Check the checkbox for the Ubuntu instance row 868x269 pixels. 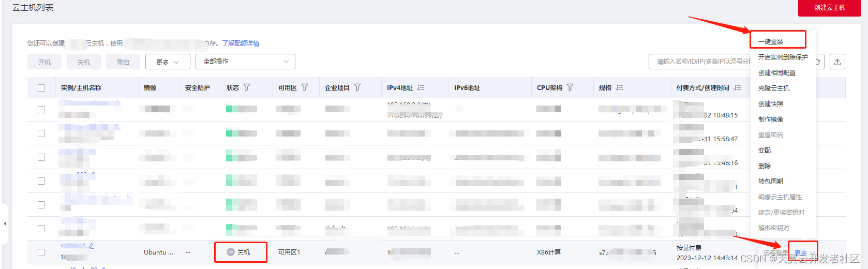[x=41, y=252]
